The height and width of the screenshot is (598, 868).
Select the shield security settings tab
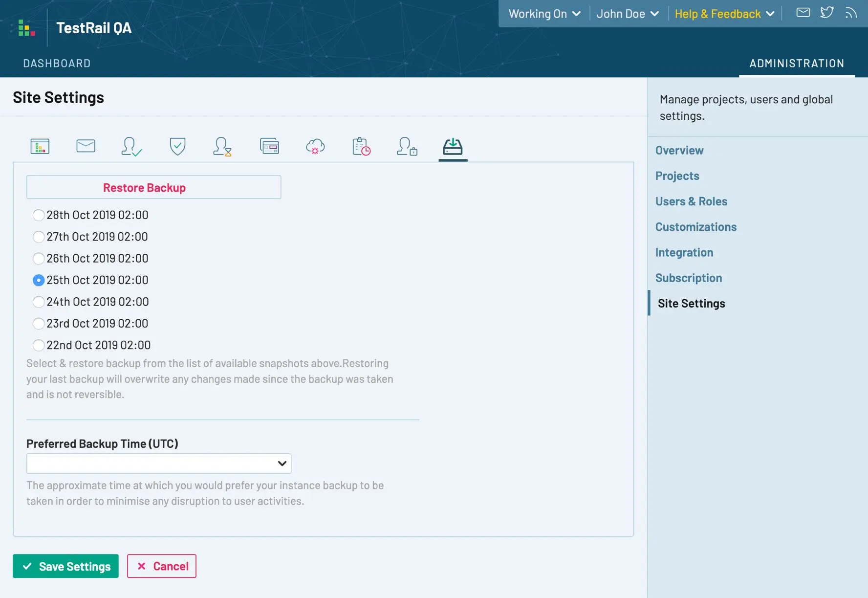(177, 146)
